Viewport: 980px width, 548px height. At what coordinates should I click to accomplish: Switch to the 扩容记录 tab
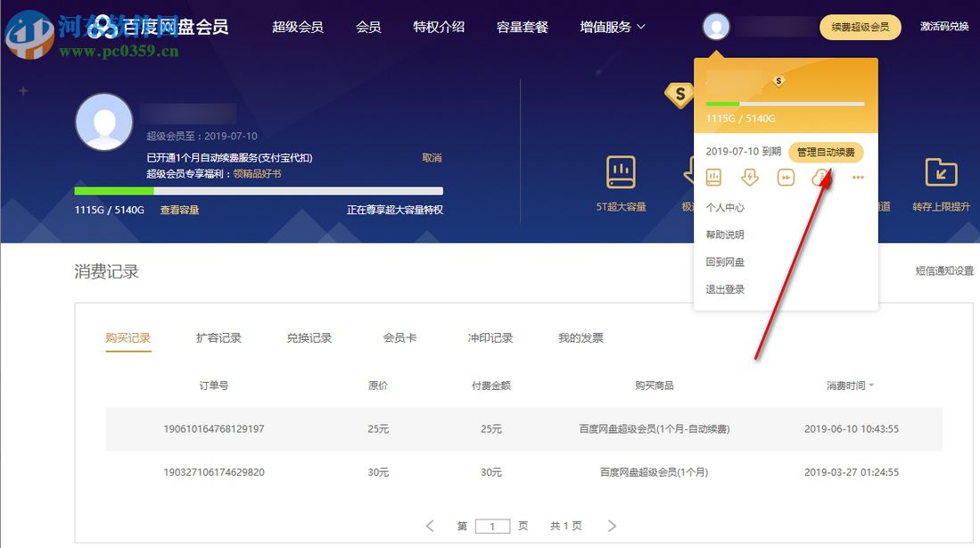(x=218, y=338)
